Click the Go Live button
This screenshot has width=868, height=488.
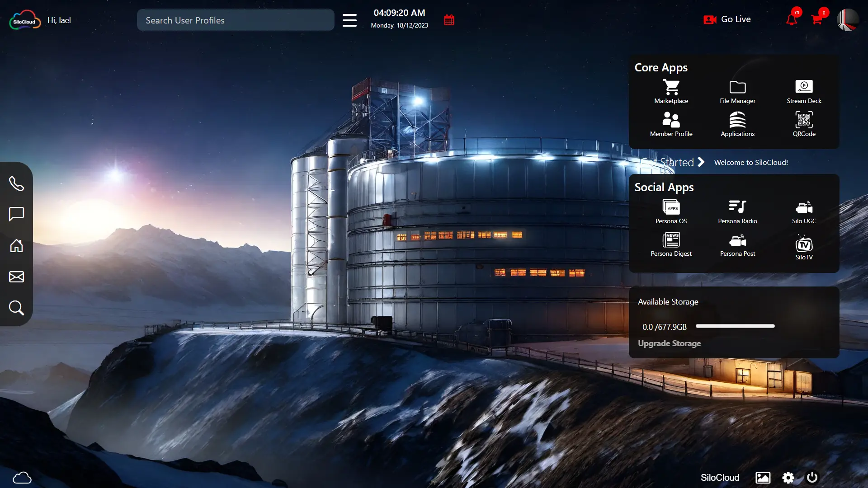[x=726, y=19]
